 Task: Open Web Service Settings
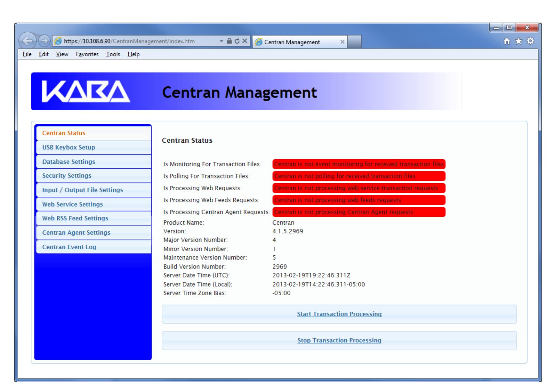(93, 204)
